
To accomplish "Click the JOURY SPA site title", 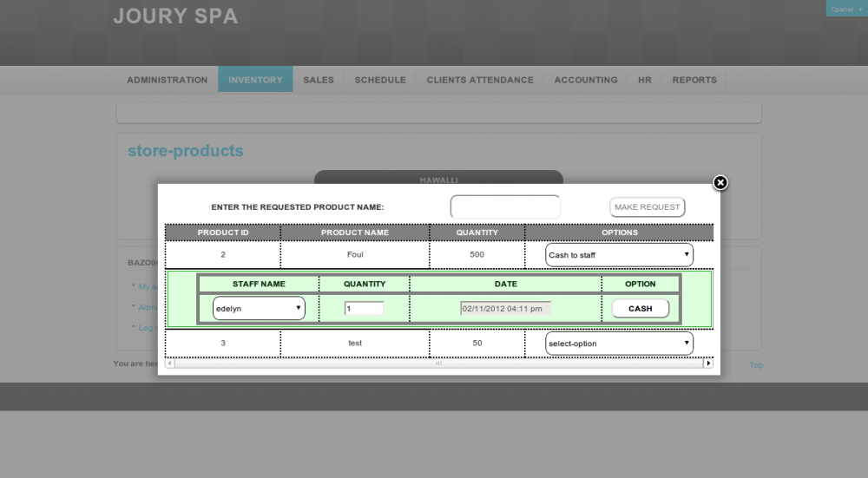I will pyautogui.click(x=175, y=16).
